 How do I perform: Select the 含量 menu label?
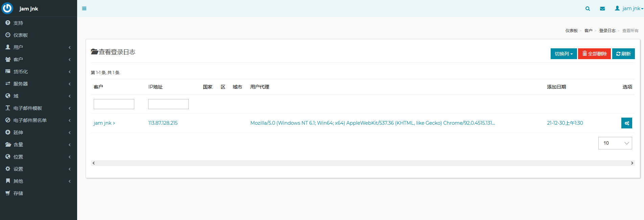pos(18,145)
